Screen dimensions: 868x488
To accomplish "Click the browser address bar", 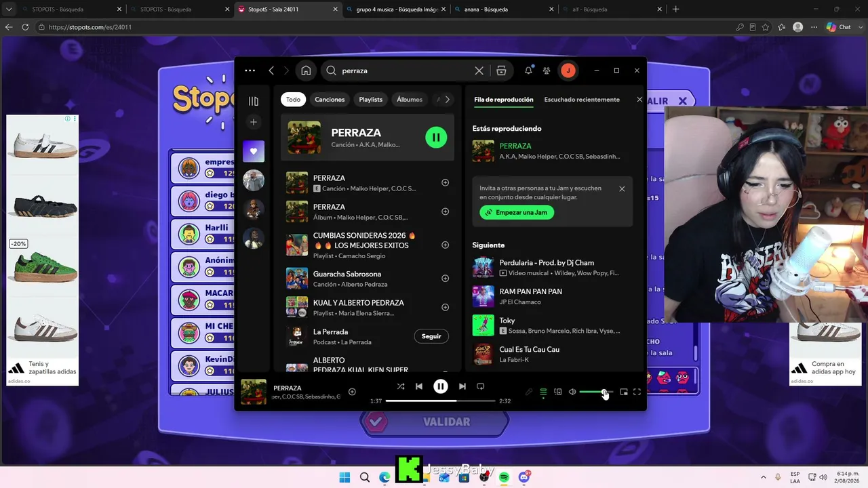I will click(387, 27).
